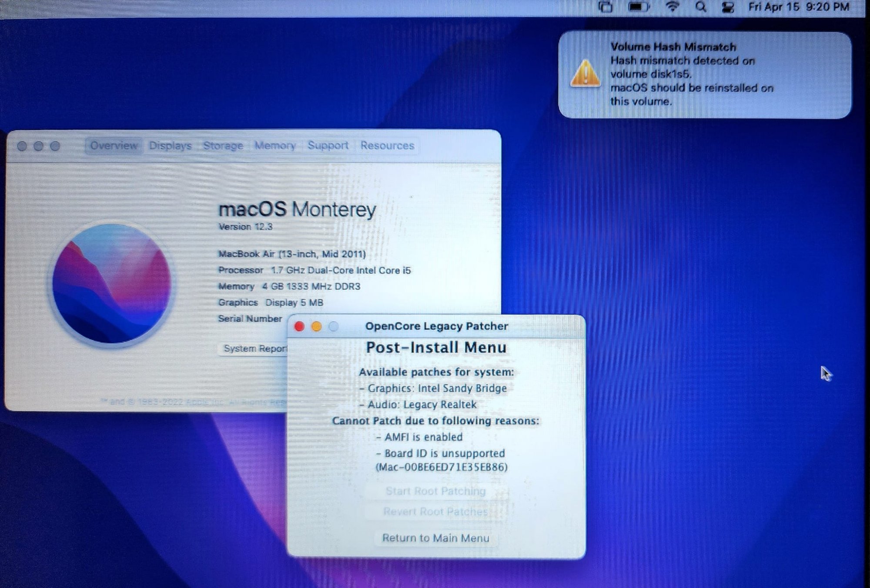870x588 pixels.
Task: Click the System Report button
Action: point(254,348)
